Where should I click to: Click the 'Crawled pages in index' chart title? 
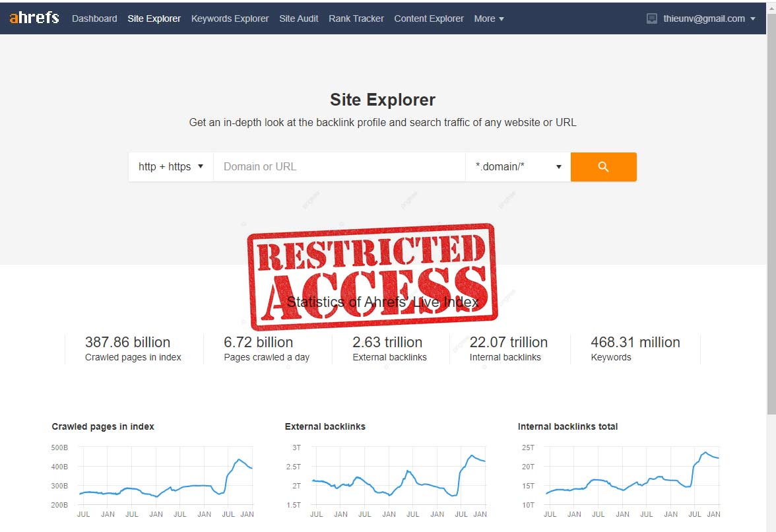tap(103, 426)
